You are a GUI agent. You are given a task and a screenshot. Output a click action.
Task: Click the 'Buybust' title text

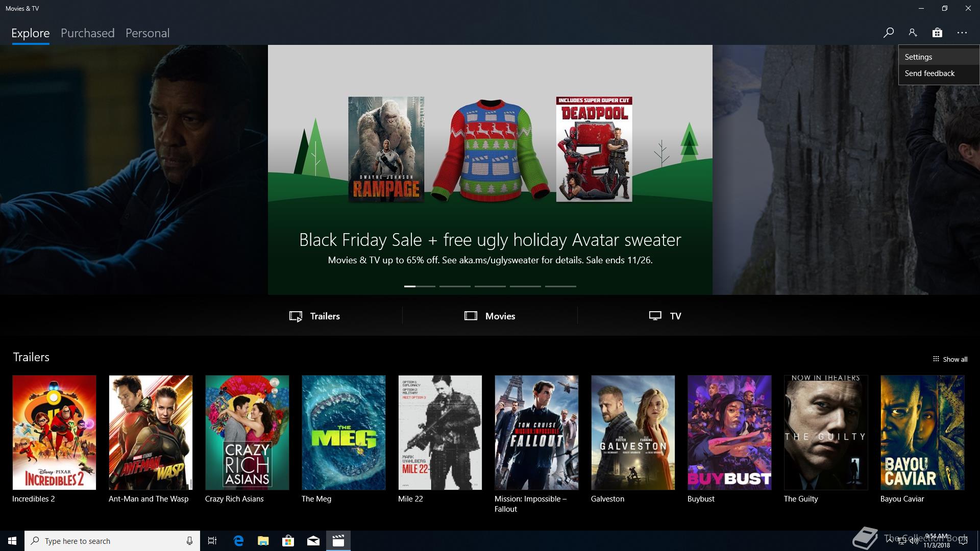pos(701,499)
